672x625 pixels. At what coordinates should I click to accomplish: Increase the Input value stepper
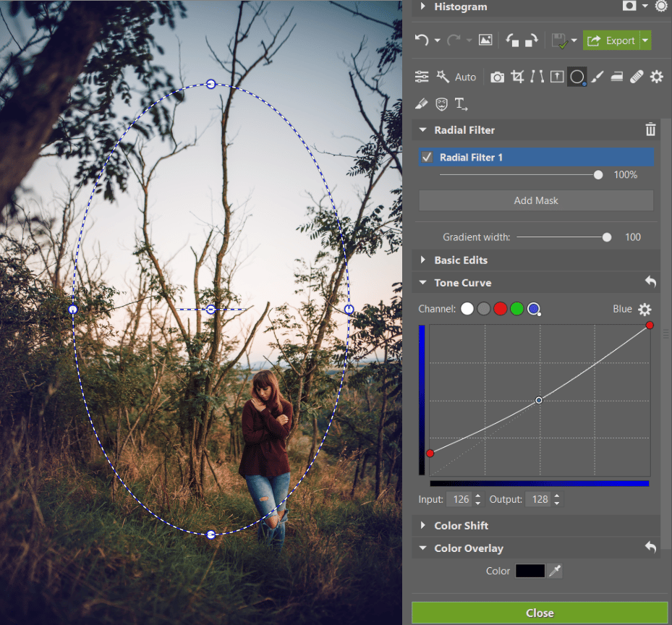478,496
